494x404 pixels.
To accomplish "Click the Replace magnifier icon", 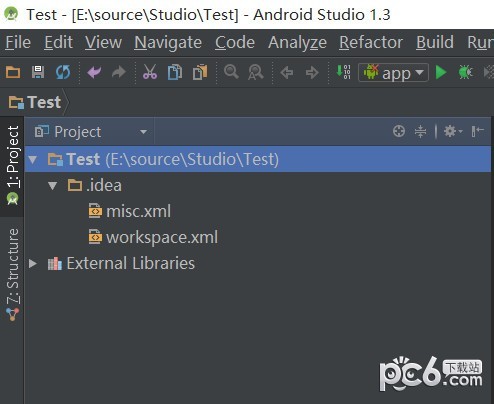I will click(256, 72).
